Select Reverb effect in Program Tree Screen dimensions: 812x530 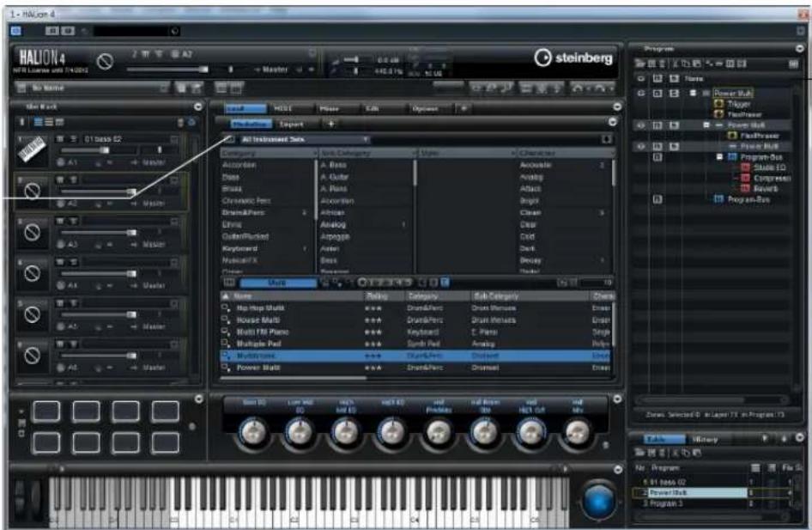[766, 189]
